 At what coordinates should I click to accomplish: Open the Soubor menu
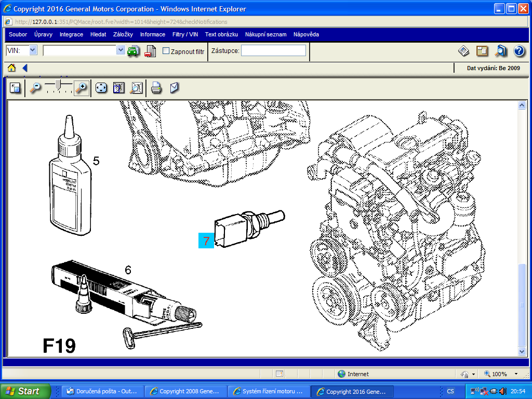(18, 34)
